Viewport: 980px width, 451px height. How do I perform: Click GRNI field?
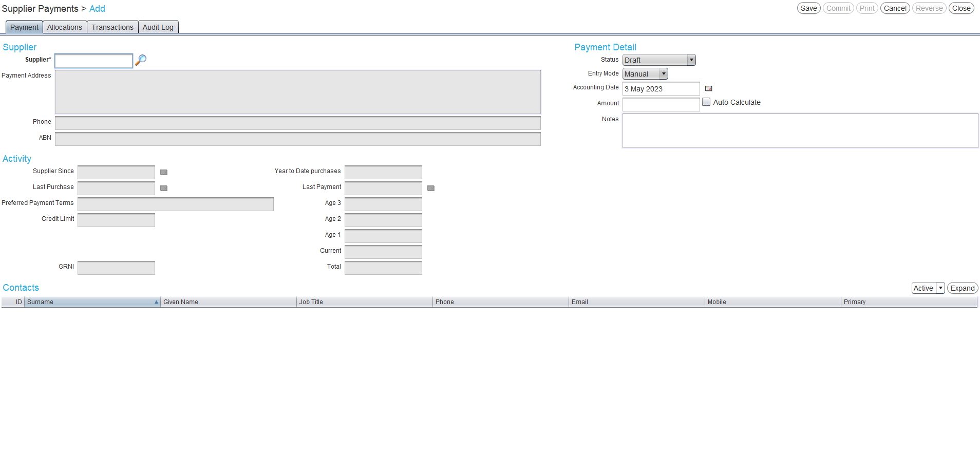(x=116, y=268)
